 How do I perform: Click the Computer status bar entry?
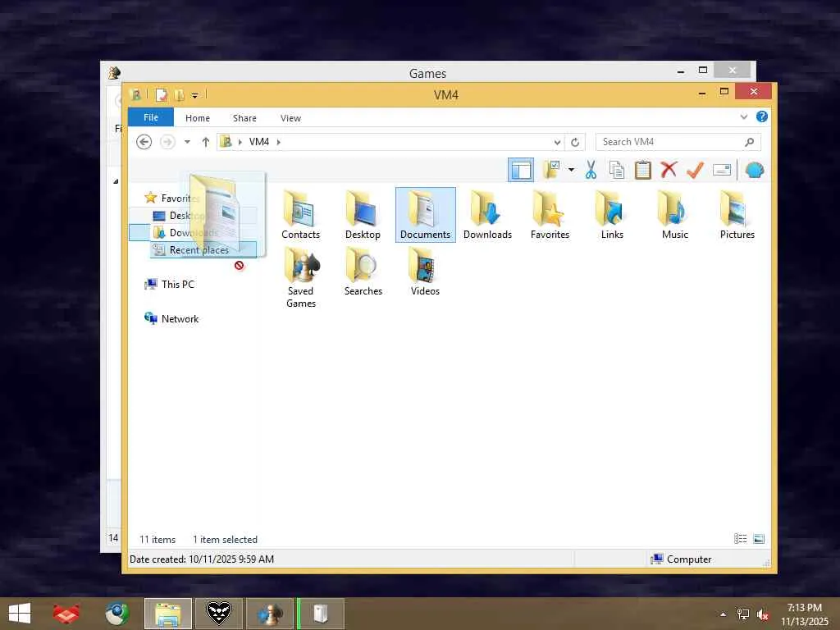[x=681, y=559]
